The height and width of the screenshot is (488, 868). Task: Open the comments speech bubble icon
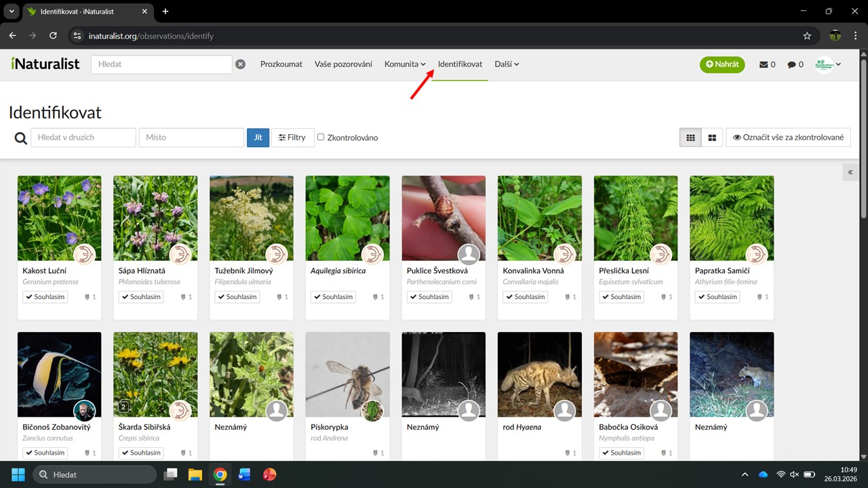tap(791, 64)
